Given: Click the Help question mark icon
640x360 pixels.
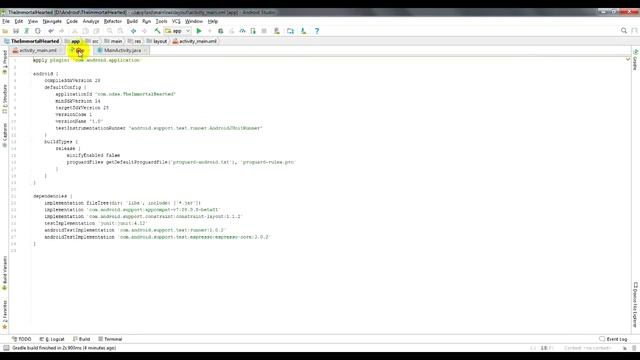Looking at the screenshot, I should coord(317,31).
